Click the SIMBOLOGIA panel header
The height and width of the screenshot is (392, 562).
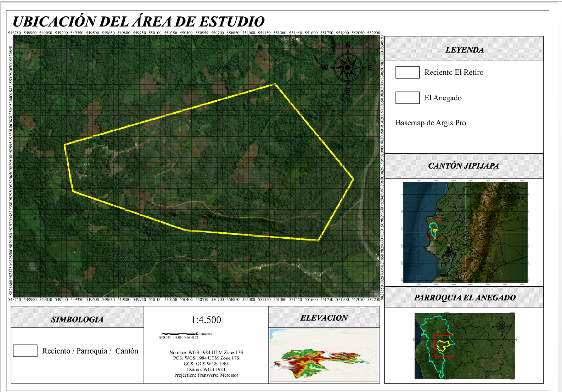click(x=77, y=319)
